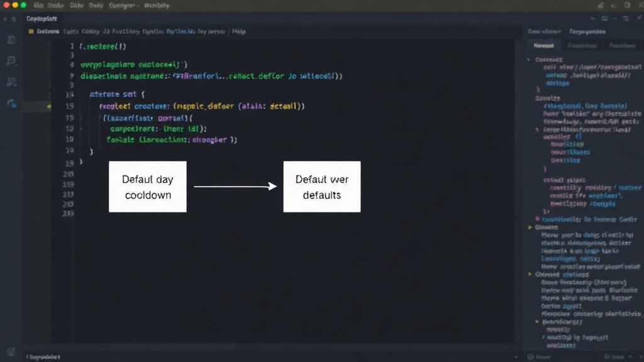
Task: Click the layout icon left of the title bar X
Action: 627,5
